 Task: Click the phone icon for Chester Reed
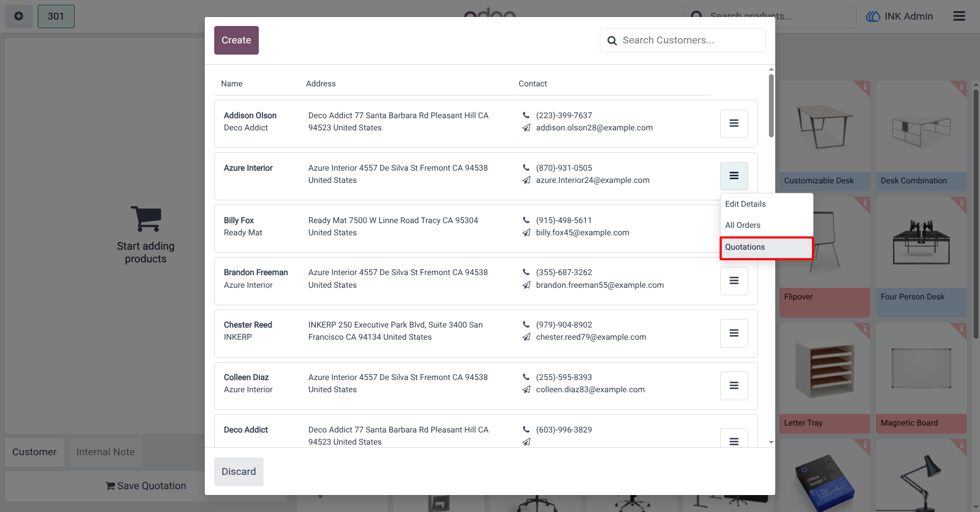526,325
